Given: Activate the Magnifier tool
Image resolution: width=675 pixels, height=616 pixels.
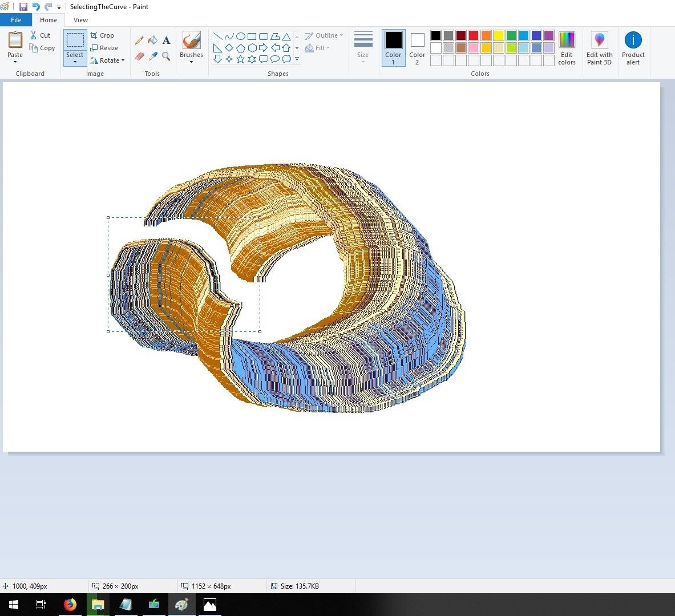Looking at the screenshot, I should coord(165,55).
